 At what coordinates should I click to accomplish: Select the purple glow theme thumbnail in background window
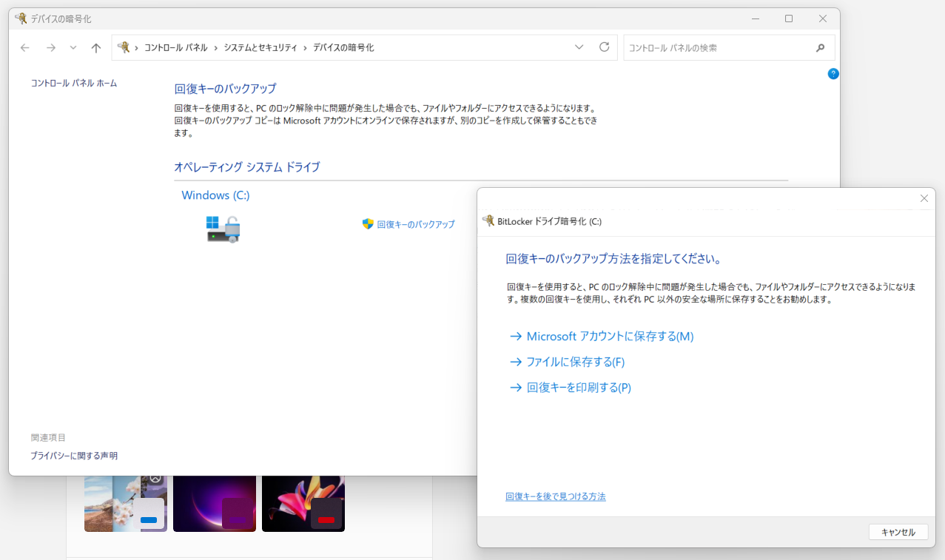click(215, 504)
